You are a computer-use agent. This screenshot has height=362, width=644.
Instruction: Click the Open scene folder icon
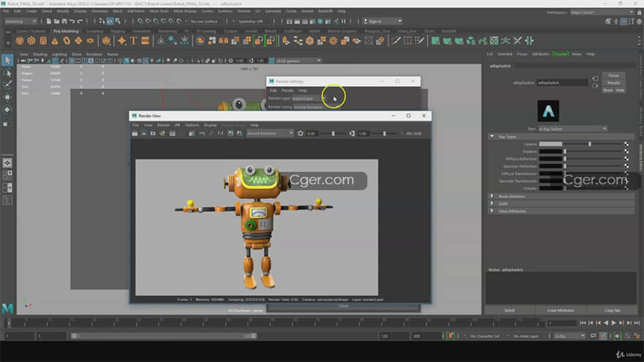56,21
